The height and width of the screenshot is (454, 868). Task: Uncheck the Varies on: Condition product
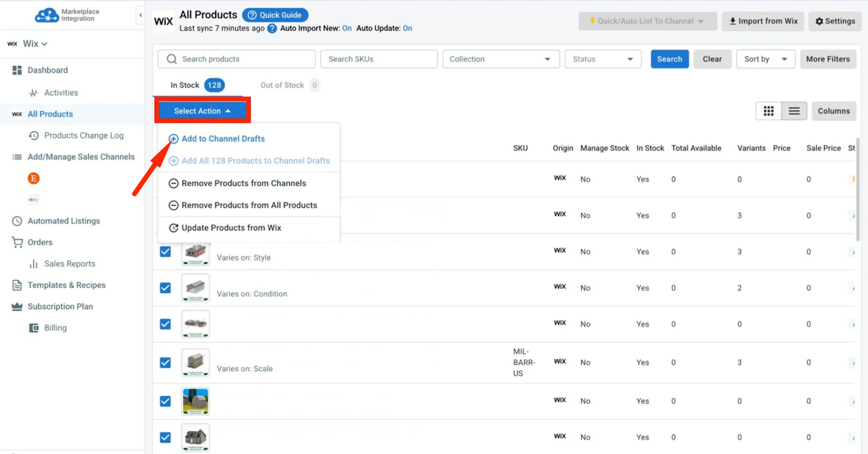[165, 288]
